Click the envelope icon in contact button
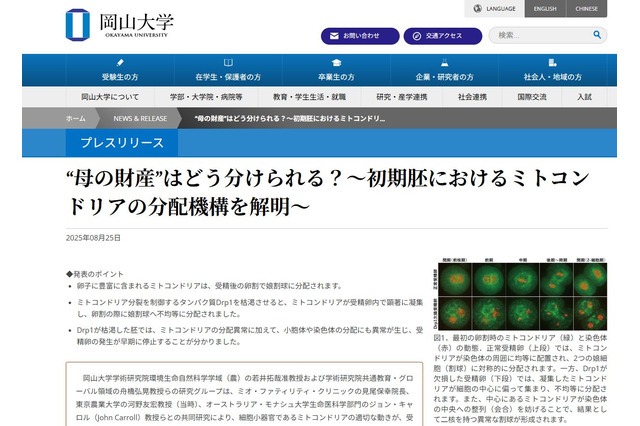 tap(334, 36)
